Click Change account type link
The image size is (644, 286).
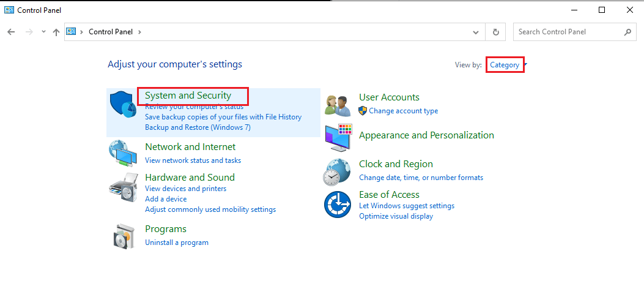(x=403, y=111)
